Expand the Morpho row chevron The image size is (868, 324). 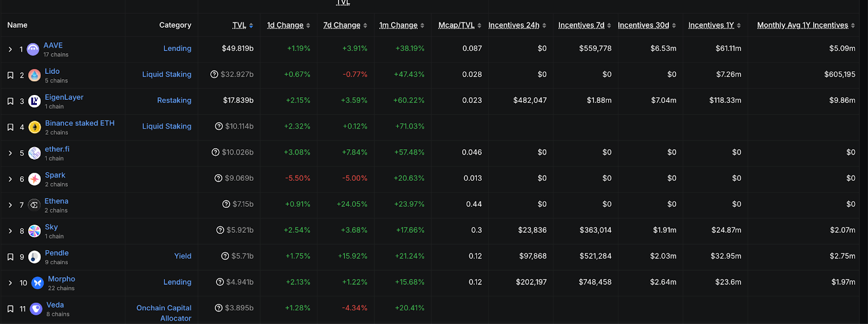pos(10,283)
